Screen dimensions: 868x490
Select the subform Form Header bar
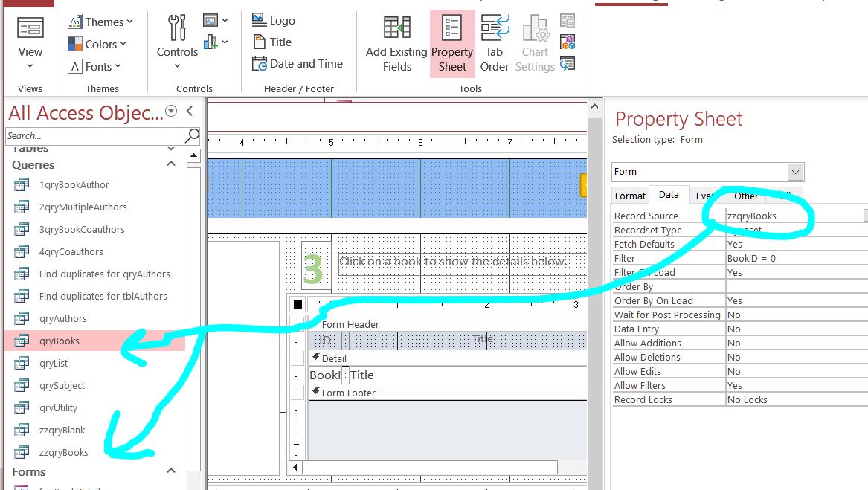pos(447,324)
